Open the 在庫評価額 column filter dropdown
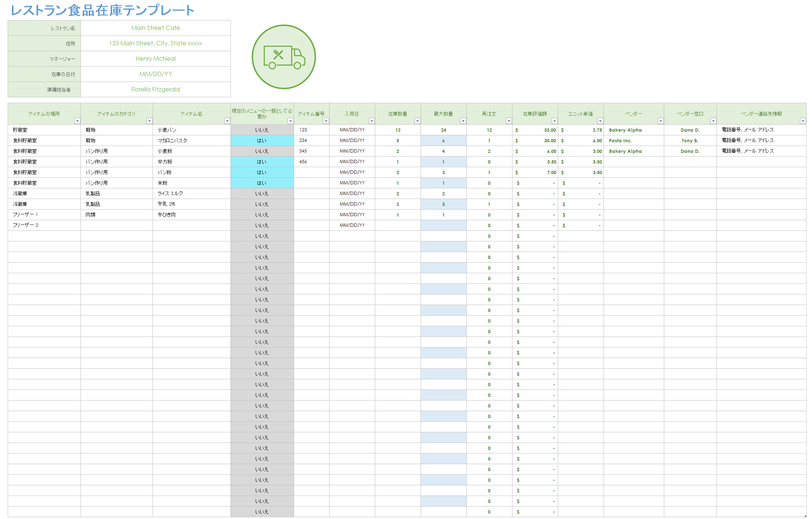Viewport: 812px width, 519px height. point(555,121)
